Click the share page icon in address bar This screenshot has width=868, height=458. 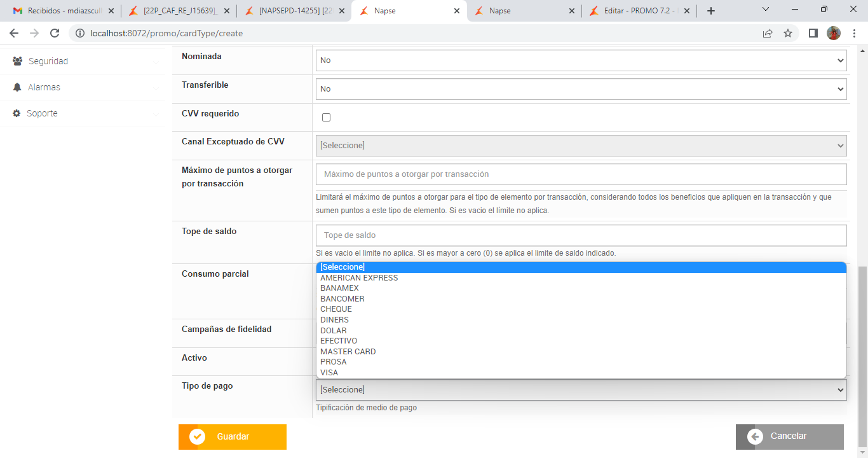tap(768, 33)
